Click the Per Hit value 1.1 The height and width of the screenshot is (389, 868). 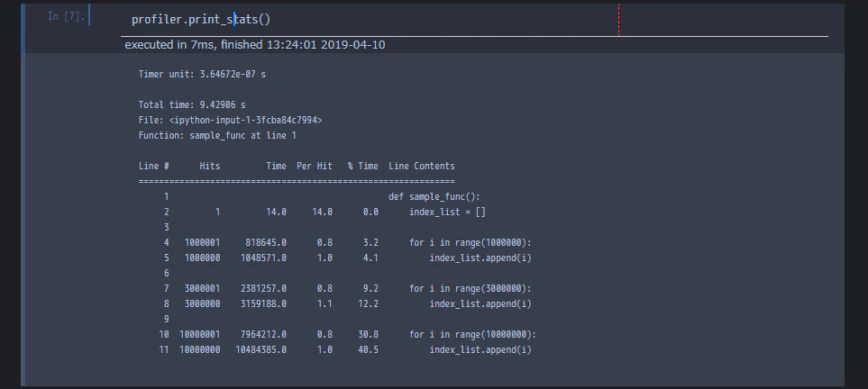(325, 303)
